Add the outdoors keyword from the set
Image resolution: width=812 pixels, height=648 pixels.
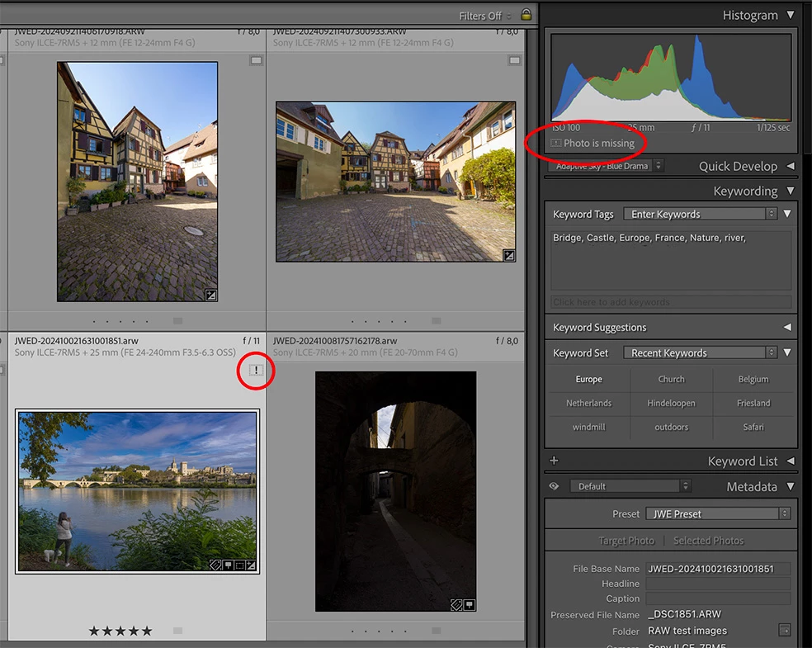[x=671, y=427]
